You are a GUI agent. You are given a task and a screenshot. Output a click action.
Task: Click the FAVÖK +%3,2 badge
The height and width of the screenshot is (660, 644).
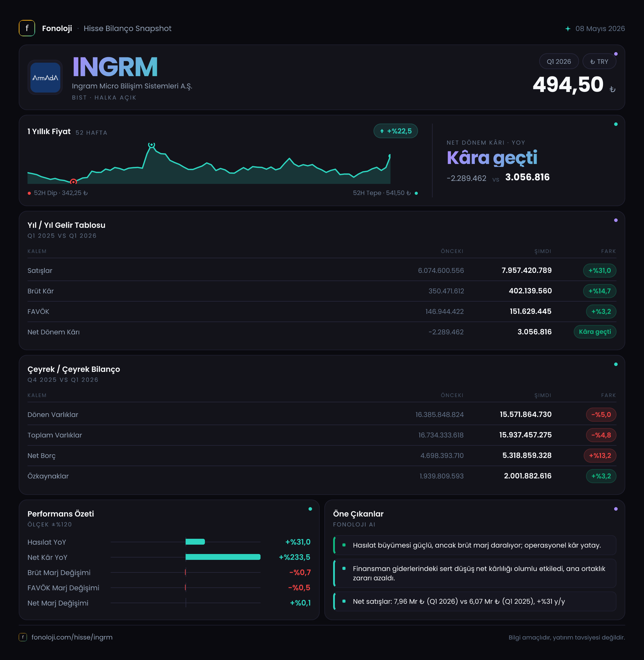coord(601,312)
